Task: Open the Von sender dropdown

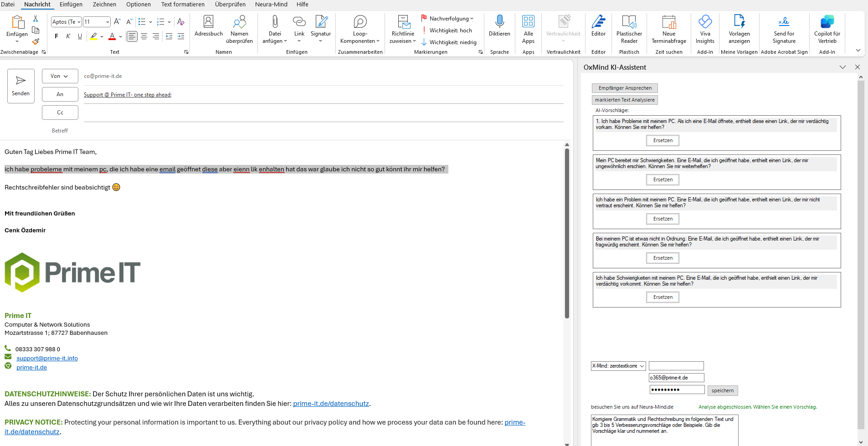Action: [60, 76]
